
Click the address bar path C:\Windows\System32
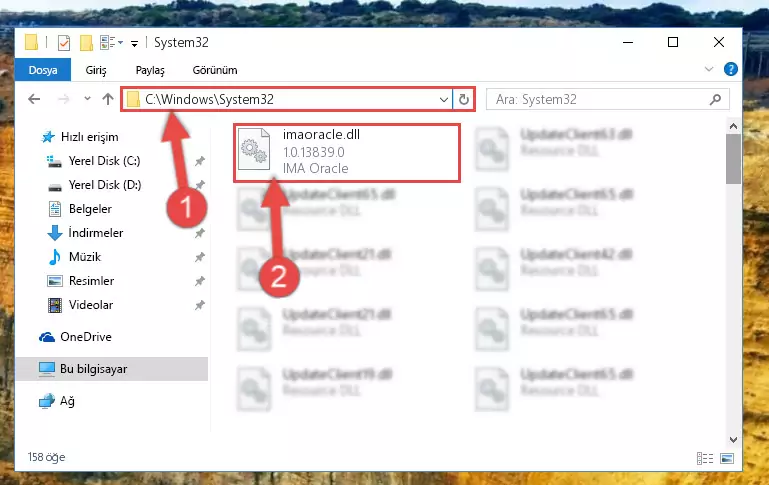209,100
